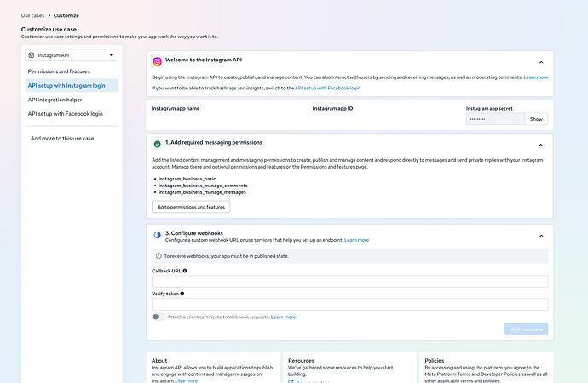Click green checkmark beside Add required messaging permissions
This screenshot has width=588, height=383.
tap(157, 144)
